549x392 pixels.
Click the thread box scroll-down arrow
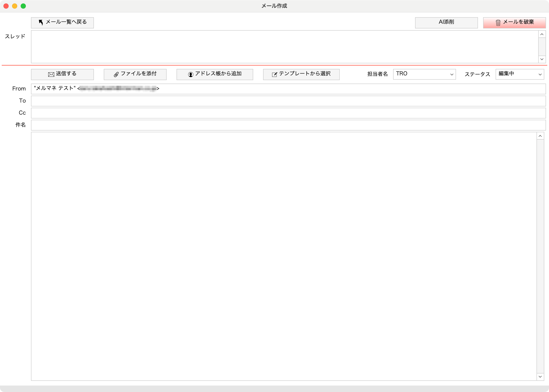(x=542, y=59)
